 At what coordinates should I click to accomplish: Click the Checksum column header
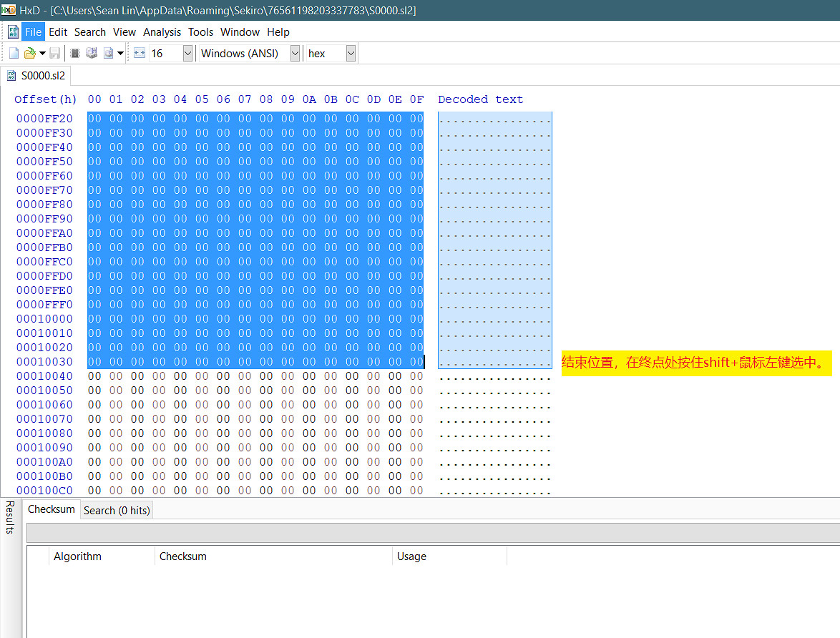pyautogui.click(x=183, y=556)
